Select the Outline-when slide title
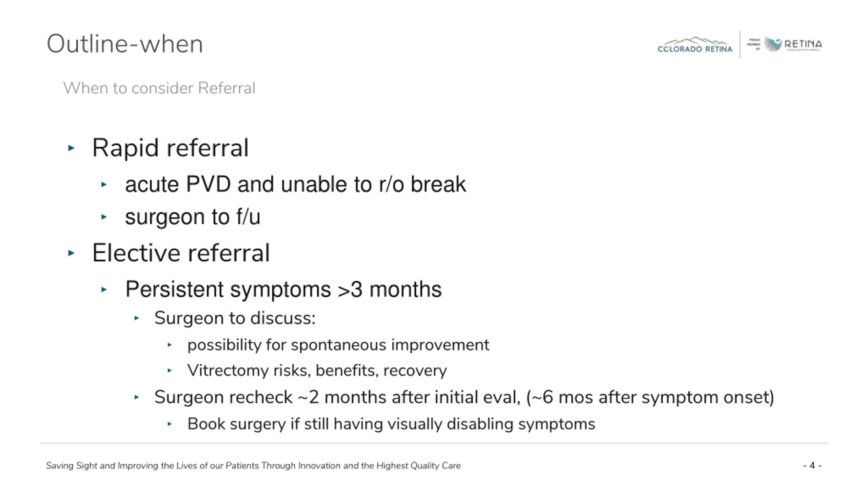 click(x=125, y=44)
